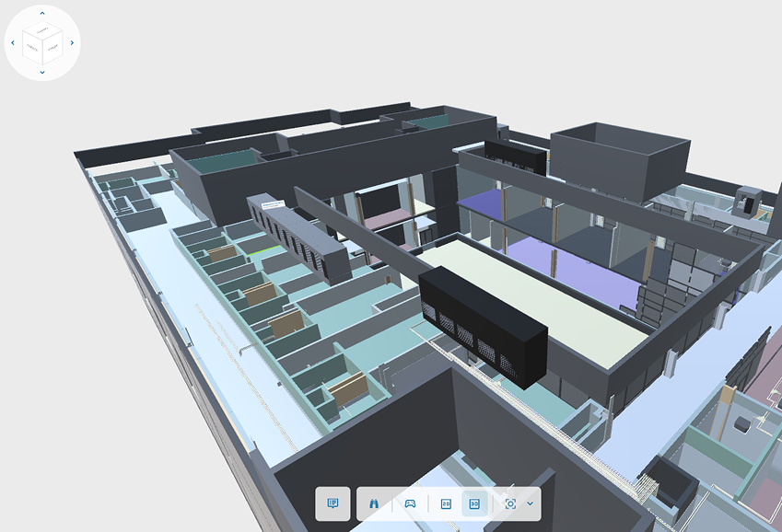This screenshot has width=782, height=532.
Task: Rotate view up with the cube's top arrow
Action: [x=42, y=14]
